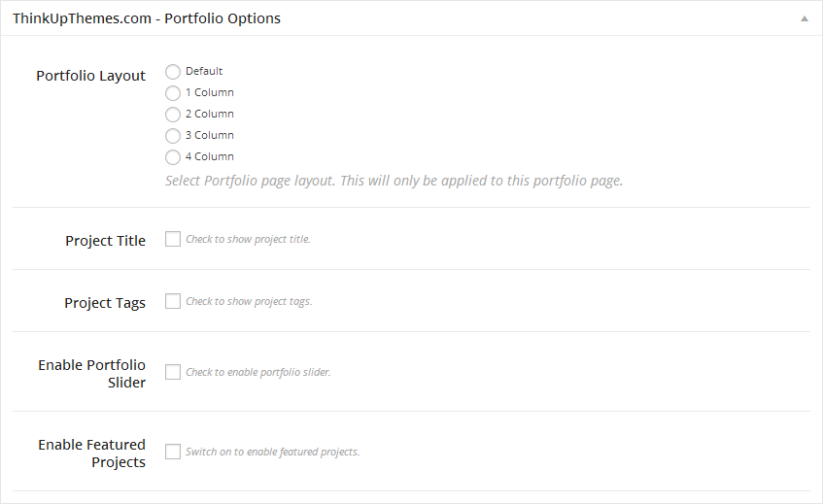Click the Enable Portfolio Slider label
The image size is (823, 504).
point(92,374)
